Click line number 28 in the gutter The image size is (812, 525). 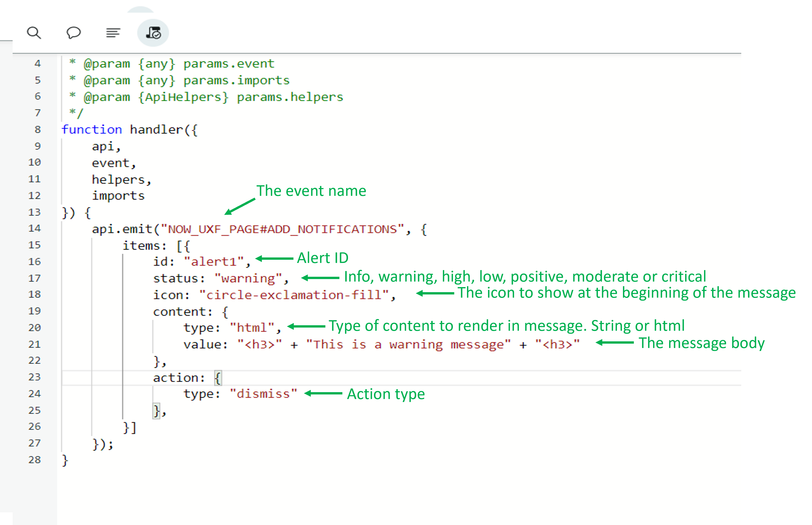[x=34, y=459]
